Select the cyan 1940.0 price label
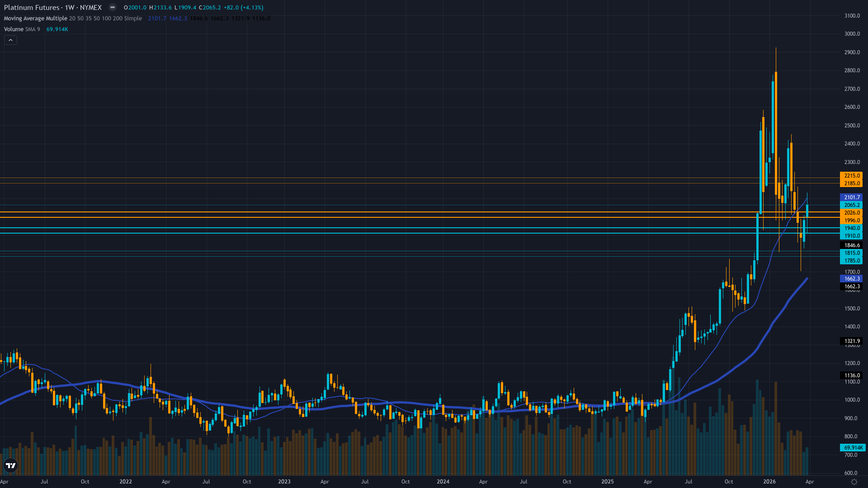 (851, 228)
